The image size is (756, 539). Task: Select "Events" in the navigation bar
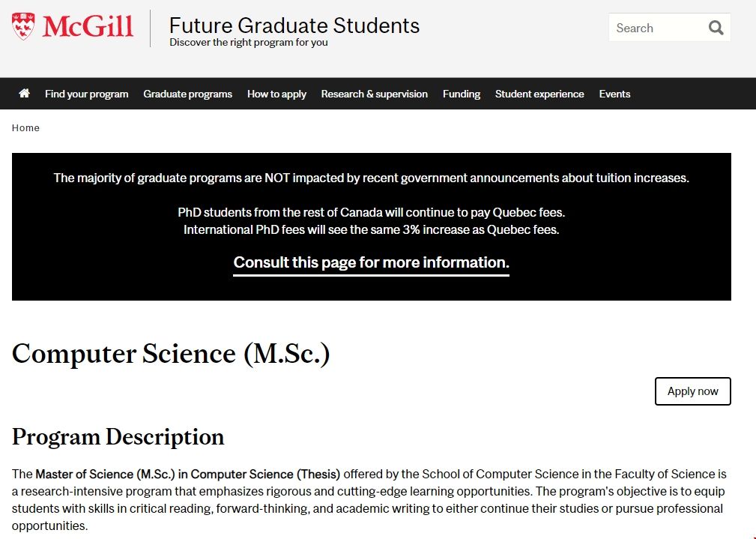coord(614,94)
